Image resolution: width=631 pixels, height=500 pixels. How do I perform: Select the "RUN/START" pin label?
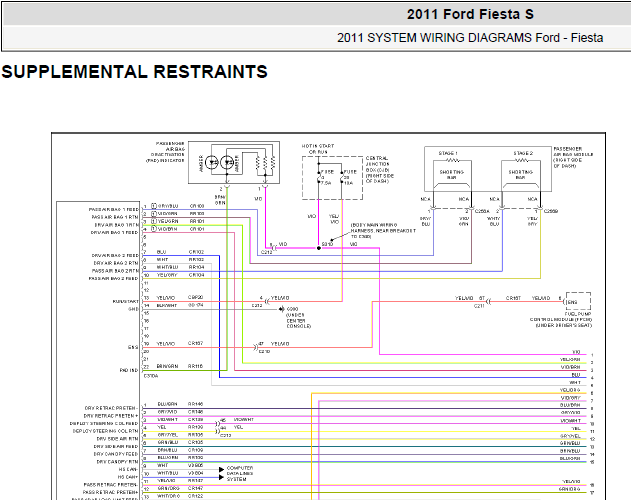pos(126,301)
